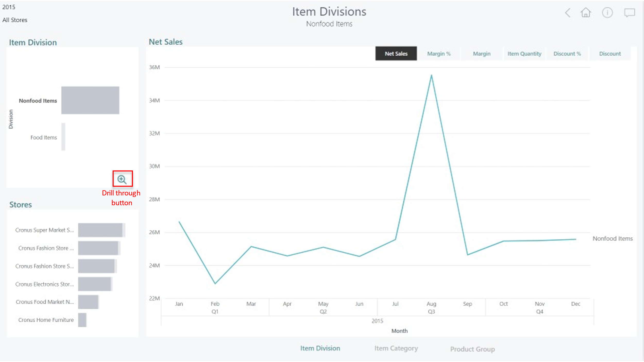644x362 pixels.
Task: Show the Margin measure in the chart
Action: (x=481, y=54)
